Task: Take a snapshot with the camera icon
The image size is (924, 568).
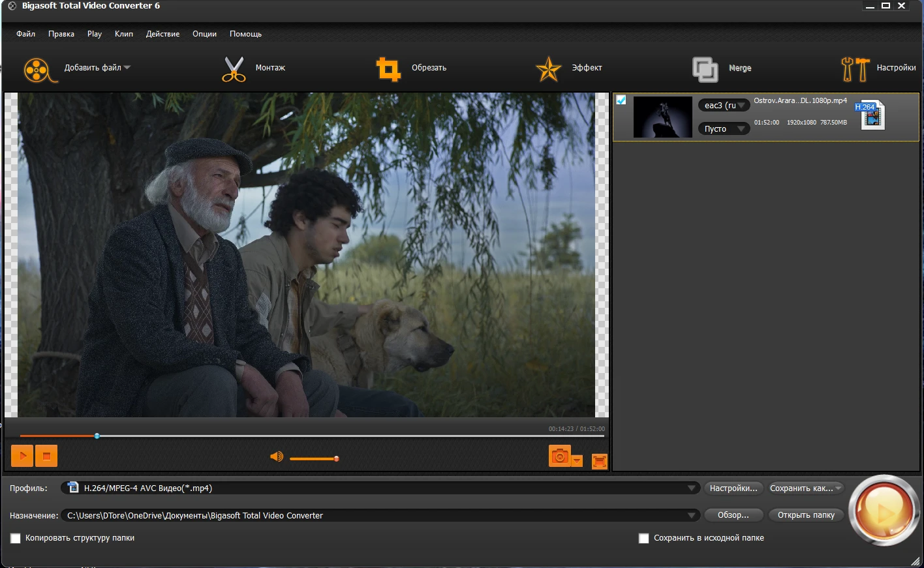Action: coord(559,456)
